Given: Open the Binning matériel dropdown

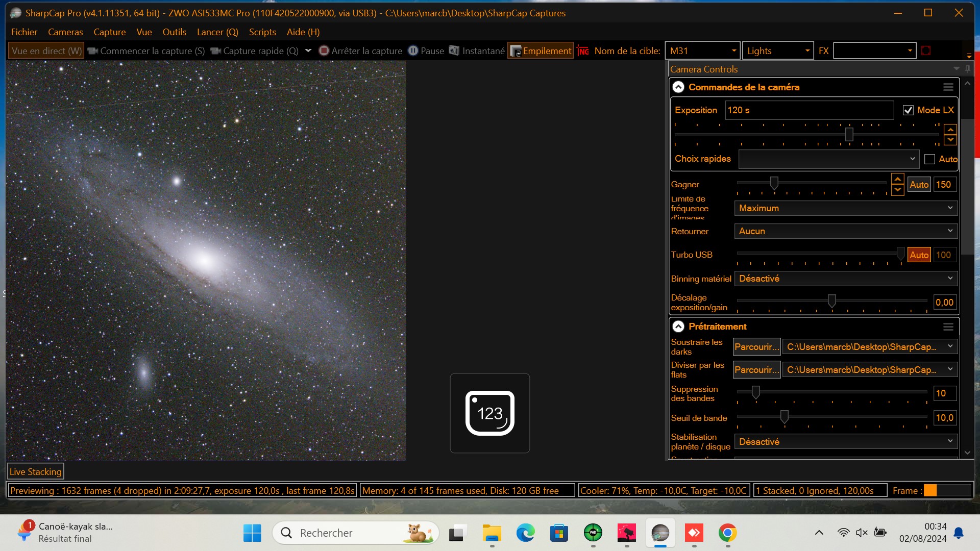Looking at the screenshot, I should pos(846,279).
